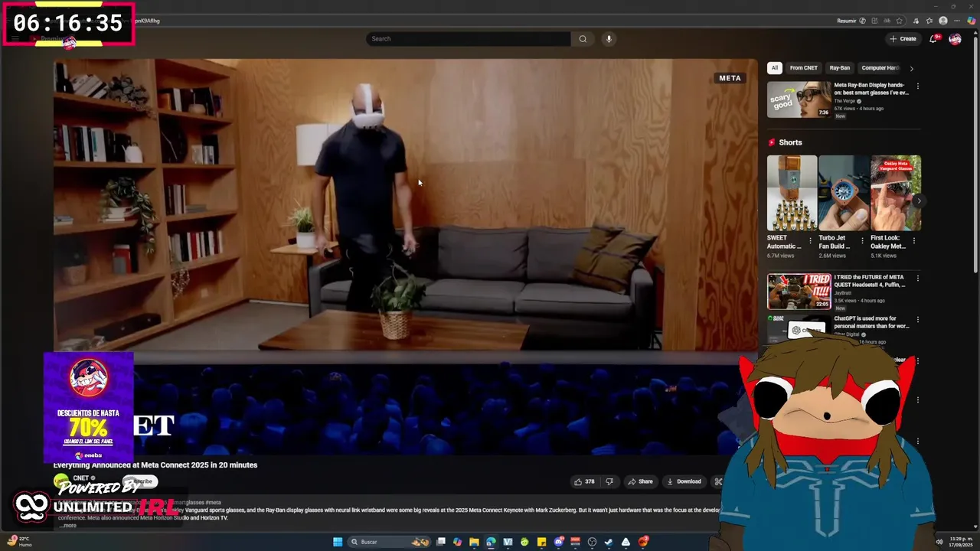Show next Shorts with arrow button

coord(918,201)
